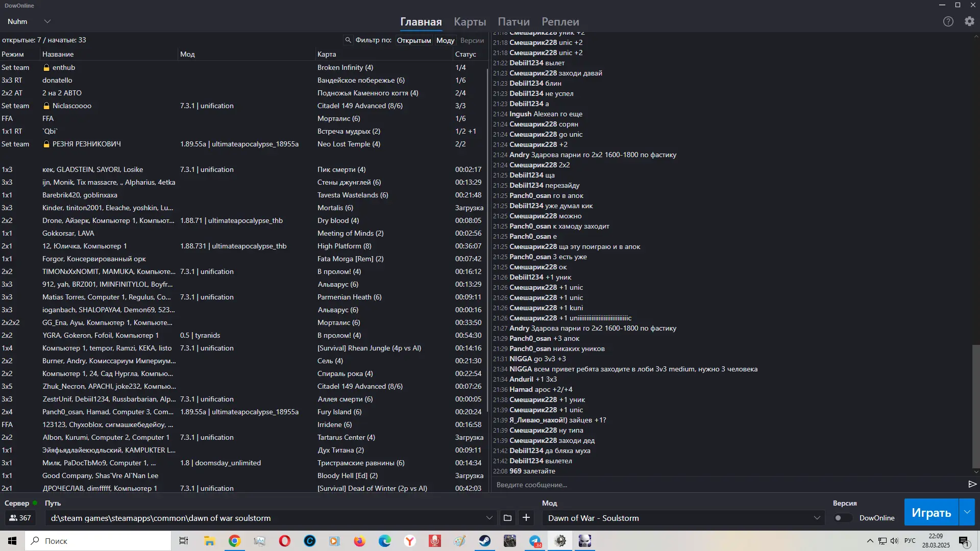Click the Введите сообщение input field
The height and width of the screenshot is (551, 980).
pos(729,485)
